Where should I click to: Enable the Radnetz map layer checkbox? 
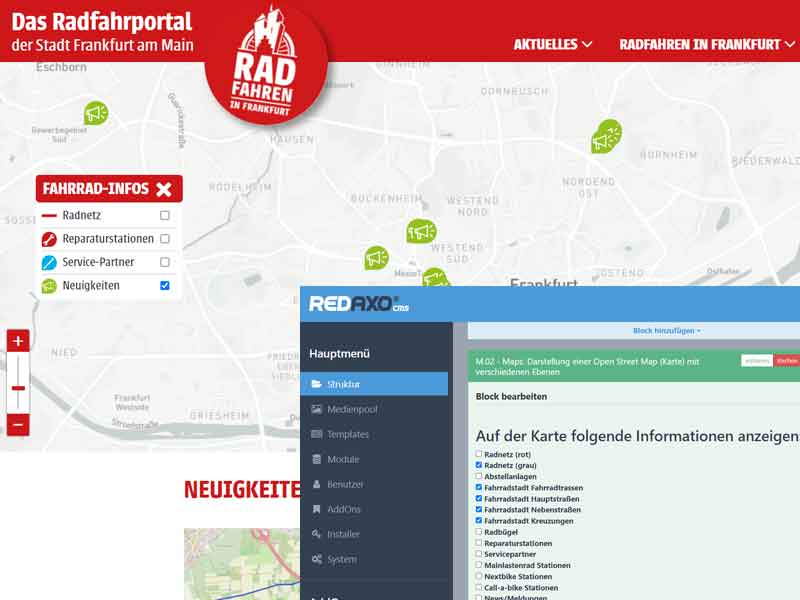[x=164, y=215]
